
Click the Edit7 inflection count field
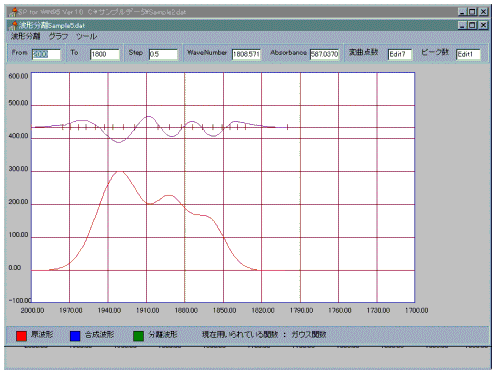[400, 54]
